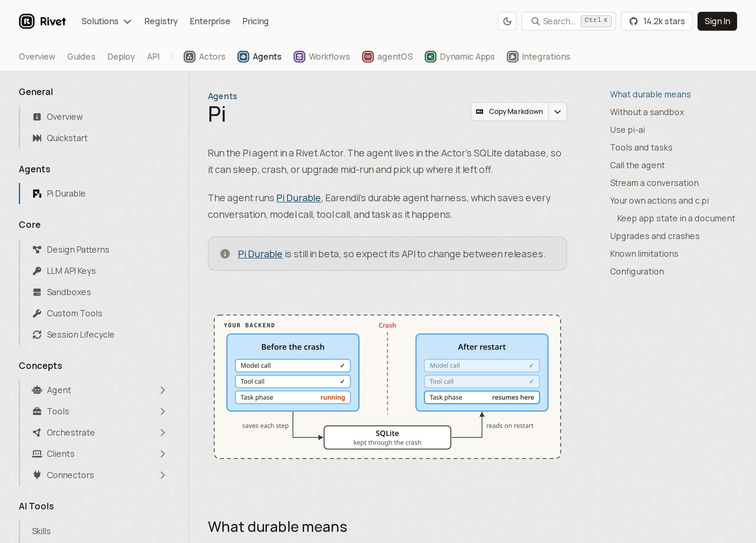This screenshot has width=756, height=543.
Task: Switch to the API tab
Action: 153,57
